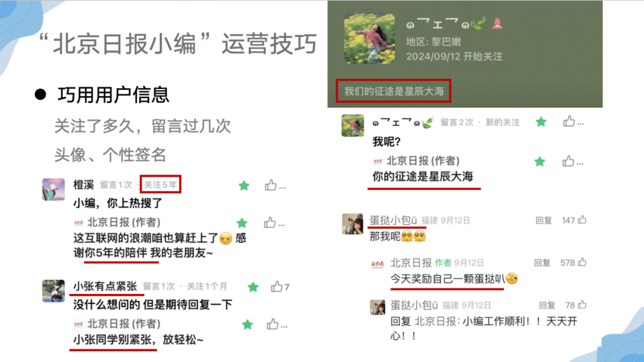
Task: Click the green star next to 我呢? comment
Action: [541, 122]
